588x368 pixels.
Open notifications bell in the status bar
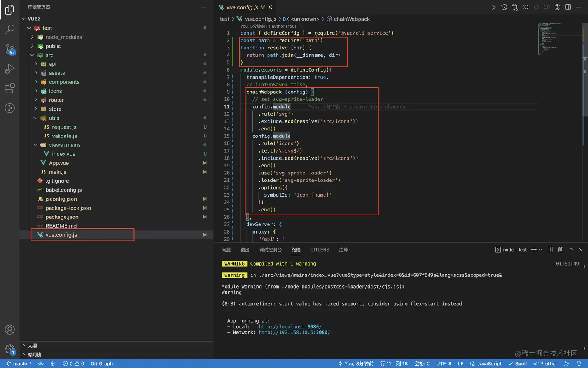(579, 364)
